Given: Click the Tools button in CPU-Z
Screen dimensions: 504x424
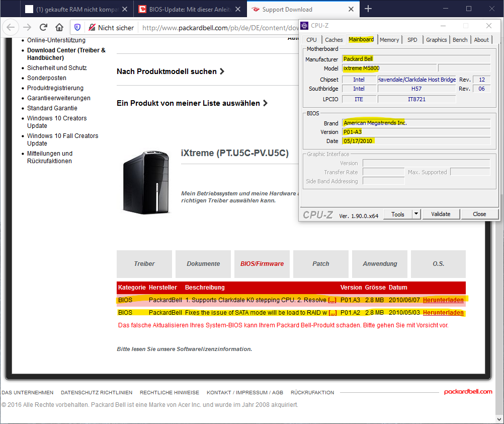Looking at the screenshot, I should [x=397, y=214].
